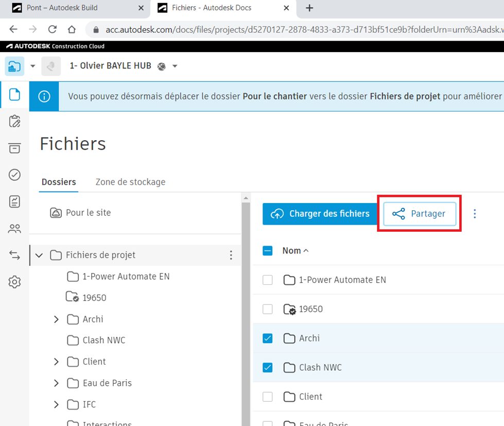The width and height of the screenshot is (504, 426).
Task: Click the Pour le site hardhat icon
Action: tap(56, 213)
